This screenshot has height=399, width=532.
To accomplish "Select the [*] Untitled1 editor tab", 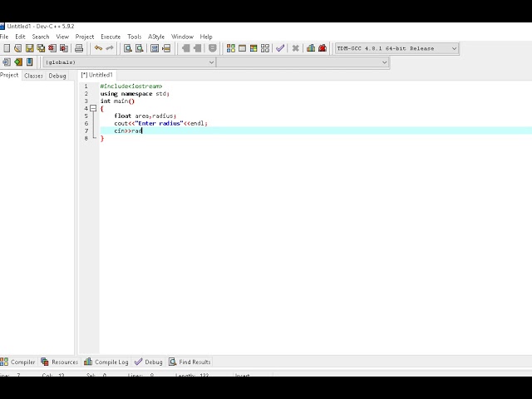I will [x=96, y=75].
